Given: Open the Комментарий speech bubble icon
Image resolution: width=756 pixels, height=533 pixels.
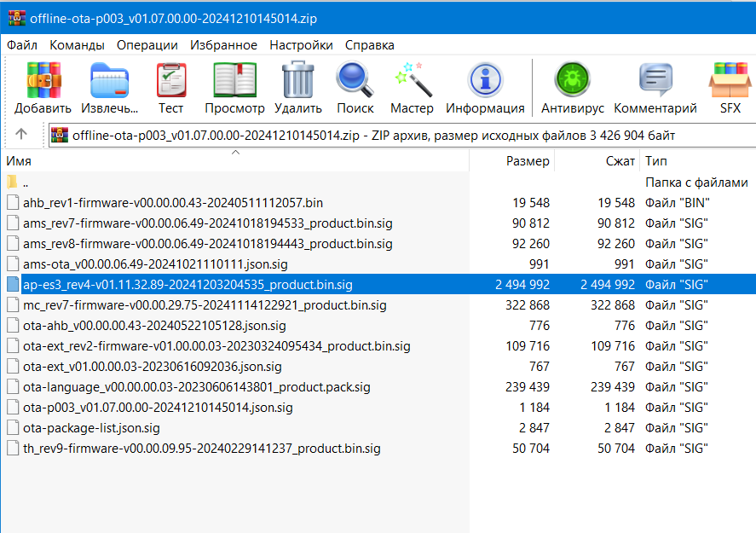Looking at the screenshot, I should [x=655, y=80].
